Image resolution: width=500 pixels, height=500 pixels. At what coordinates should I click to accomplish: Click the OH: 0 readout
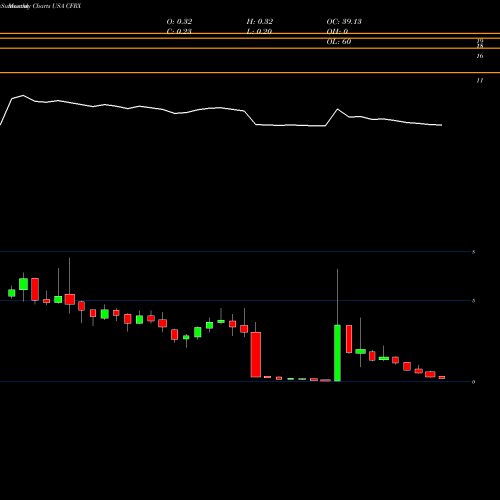(337, 31)
